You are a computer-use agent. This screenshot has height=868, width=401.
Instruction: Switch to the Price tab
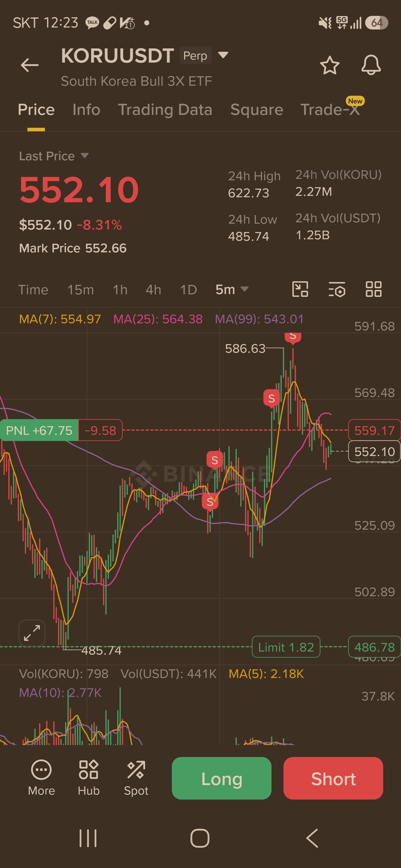(36, 110)
